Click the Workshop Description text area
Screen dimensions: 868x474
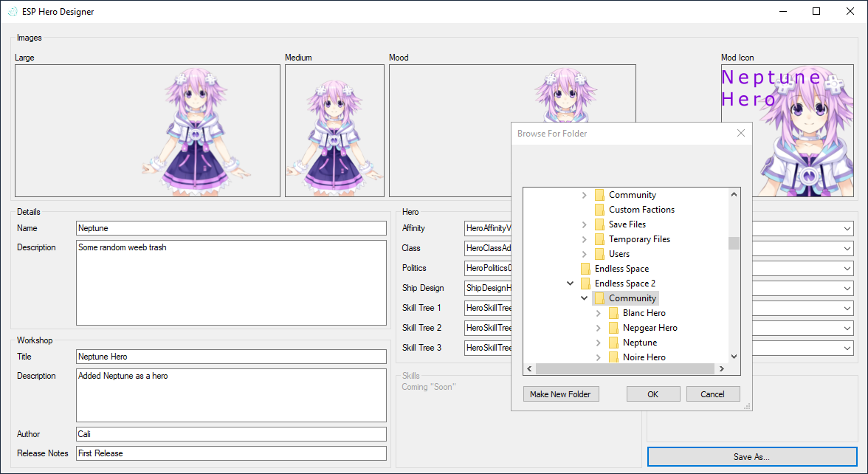point(232,396)
